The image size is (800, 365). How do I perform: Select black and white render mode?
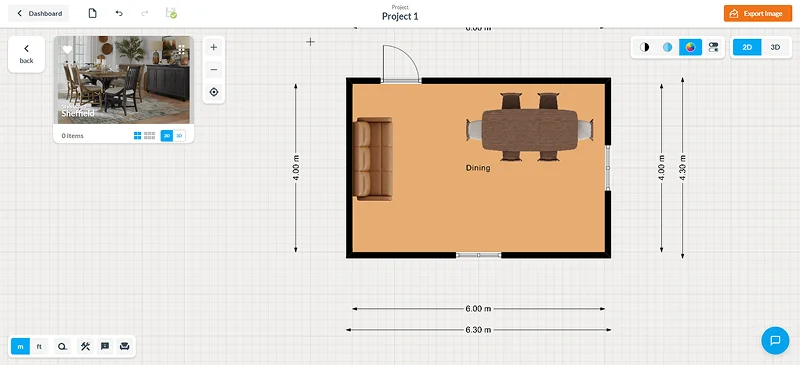(644, 47)
